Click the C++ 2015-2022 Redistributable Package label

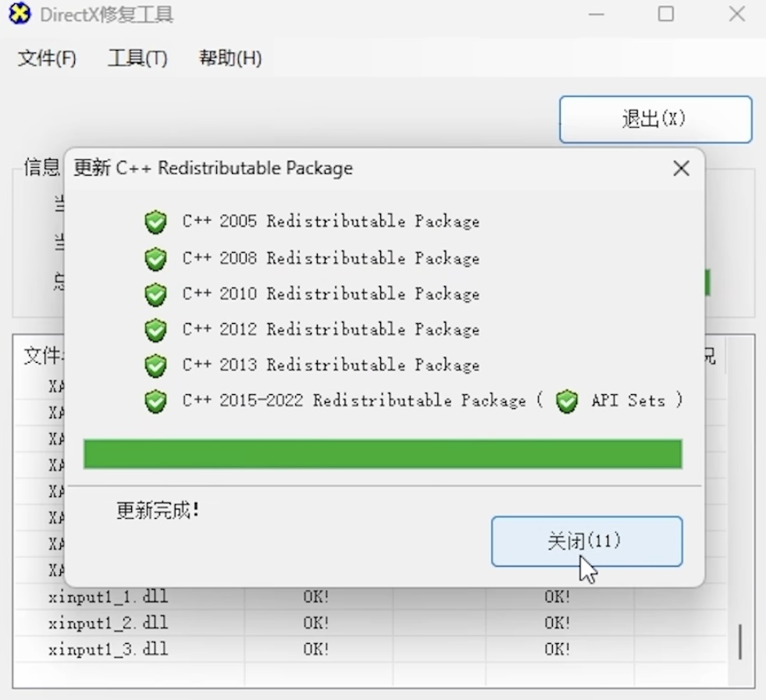coord(354,401)
